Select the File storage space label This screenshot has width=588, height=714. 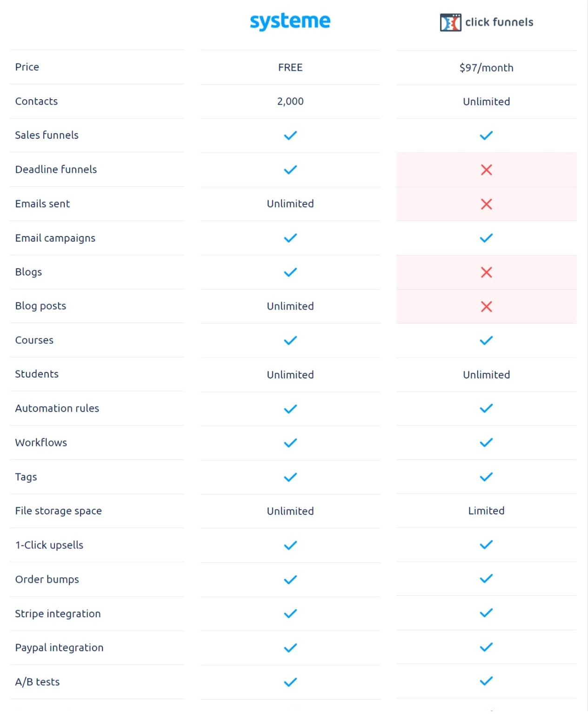(58, 511)
